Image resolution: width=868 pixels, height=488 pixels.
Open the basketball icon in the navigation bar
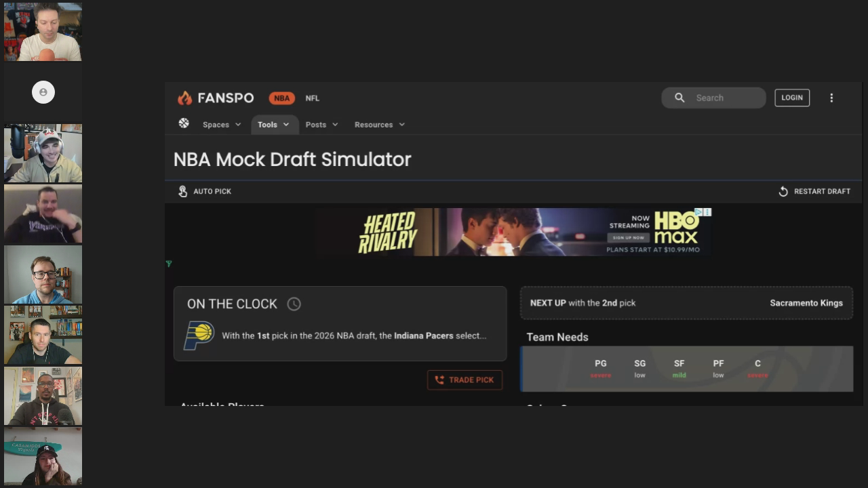tap(184, 123)
